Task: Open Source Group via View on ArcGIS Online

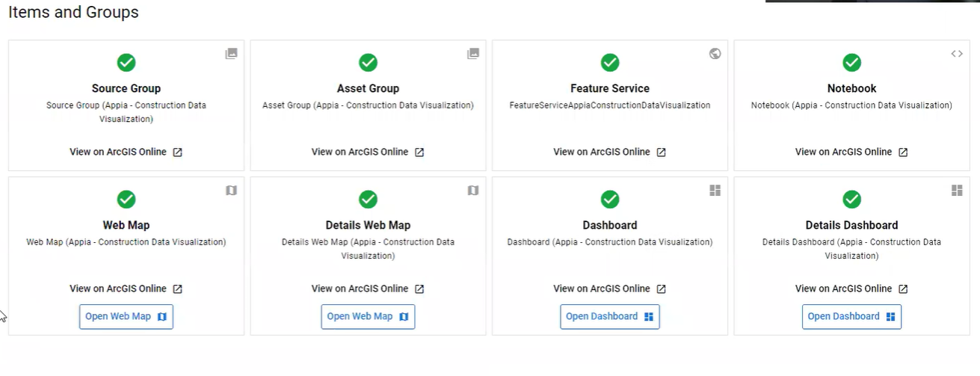Action: point(126,152)
